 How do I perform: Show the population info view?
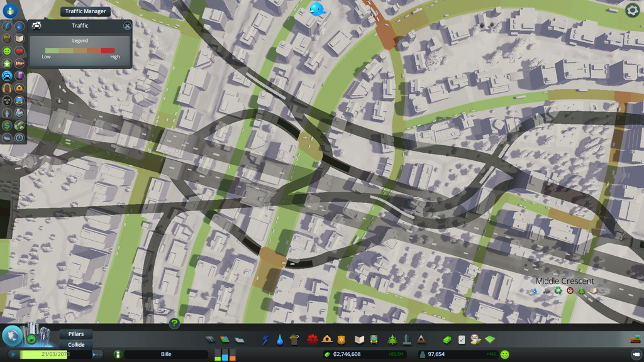[x=7, y=113]
